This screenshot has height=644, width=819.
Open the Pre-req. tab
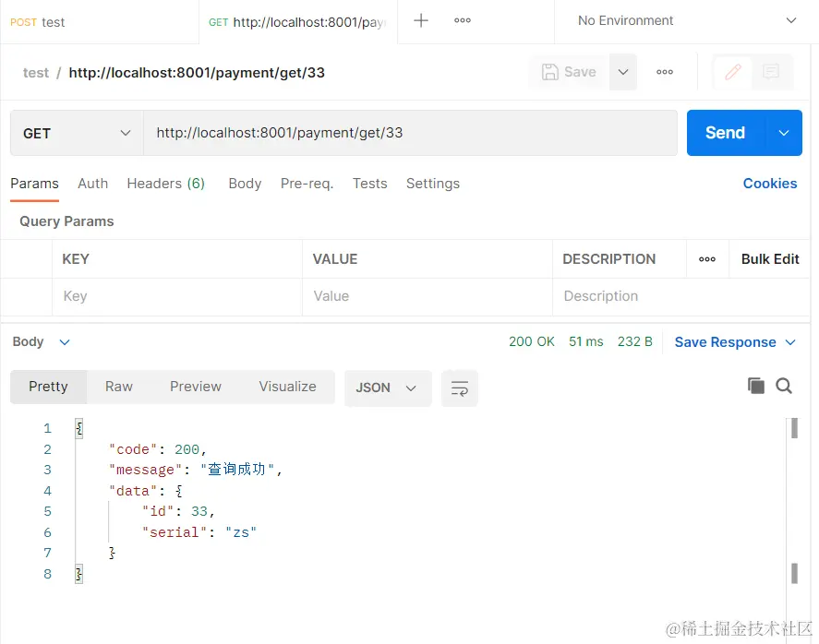(307, 184)
